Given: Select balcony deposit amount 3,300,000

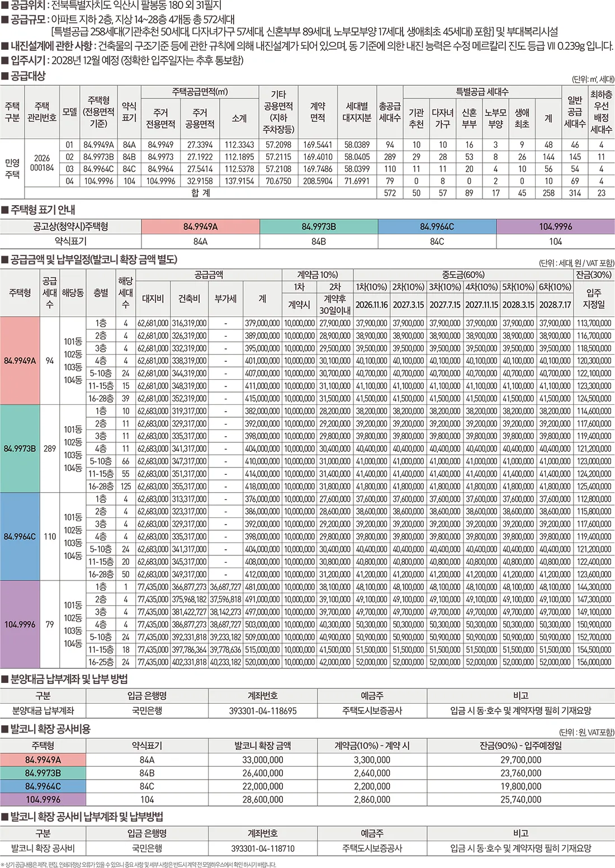Looking at the screenshot, I should pyautogui.click(x=372, y=760).
